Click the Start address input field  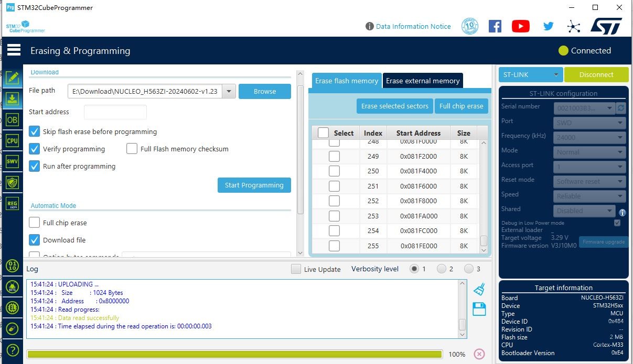[115, 112]
